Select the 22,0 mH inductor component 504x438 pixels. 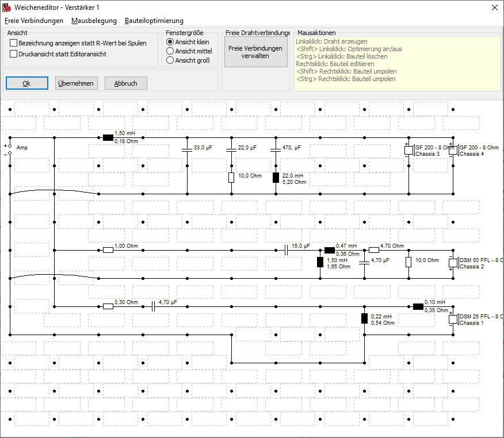[x=276, y=177]
